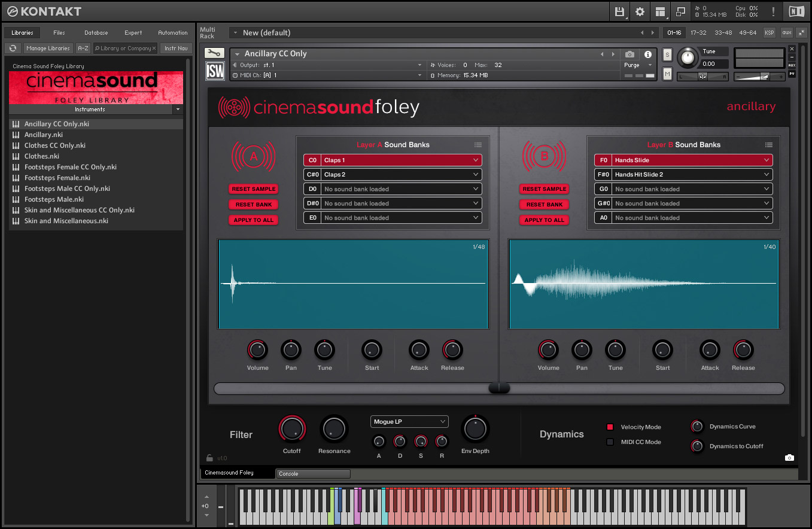Open the Console tab
The width and height of the screenshot is (812, 529).
(x=313, y=474)
